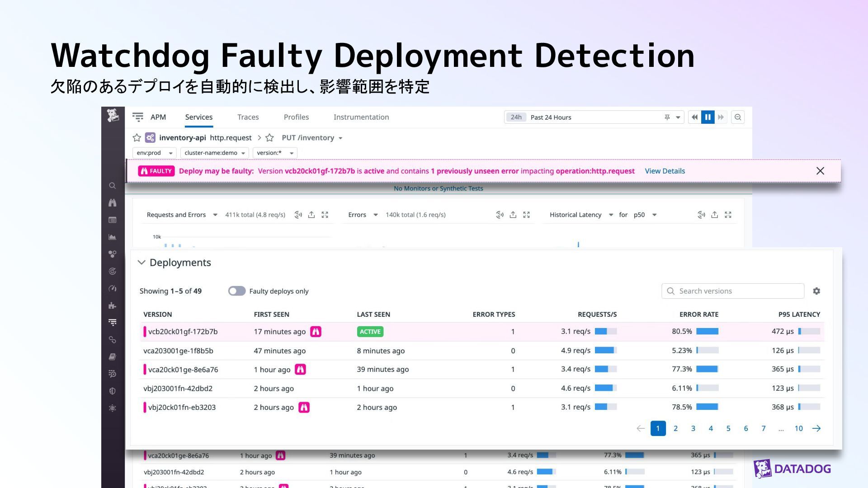This screenshot has height=488, width=868.
Task: Go to deployments page 5
Action: pyautogui.click(x=728, y=428)
